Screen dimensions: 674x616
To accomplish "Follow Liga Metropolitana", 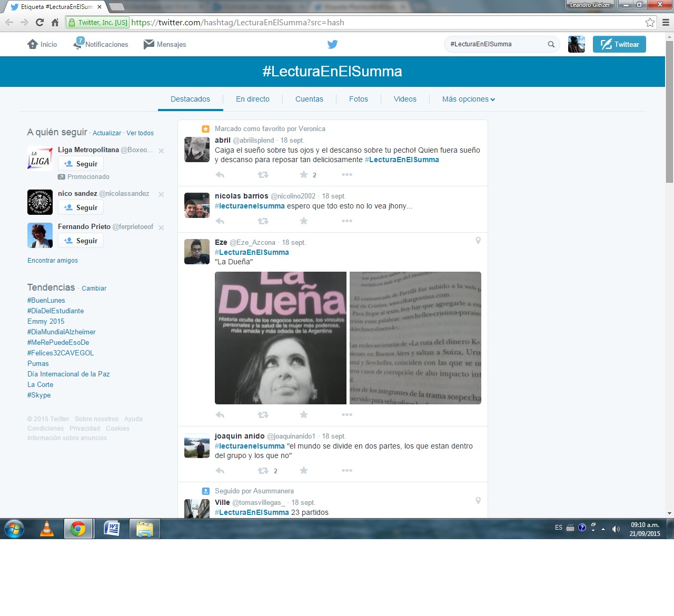I will point(81,164).
